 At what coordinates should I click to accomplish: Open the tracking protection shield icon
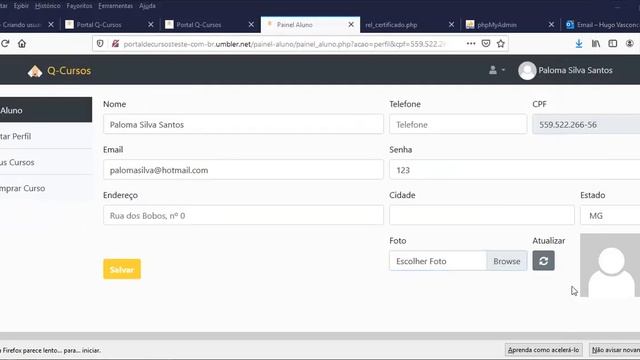coord(100,44)
